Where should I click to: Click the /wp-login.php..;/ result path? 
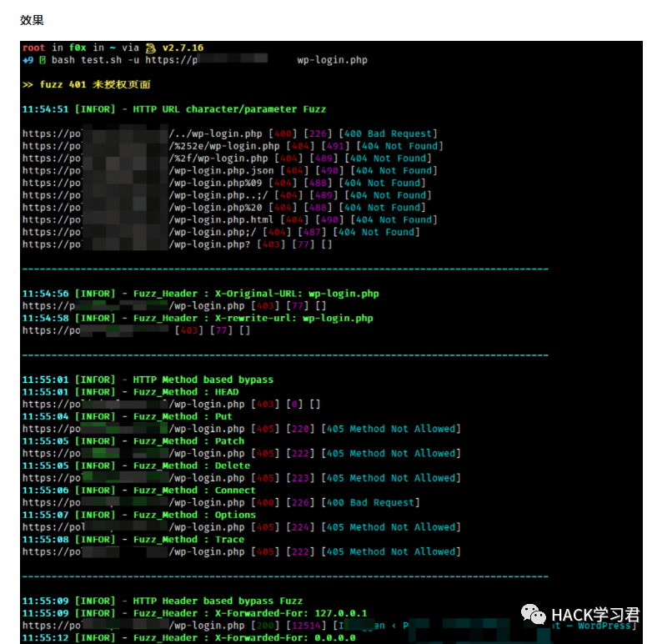(x=218, y=194)
